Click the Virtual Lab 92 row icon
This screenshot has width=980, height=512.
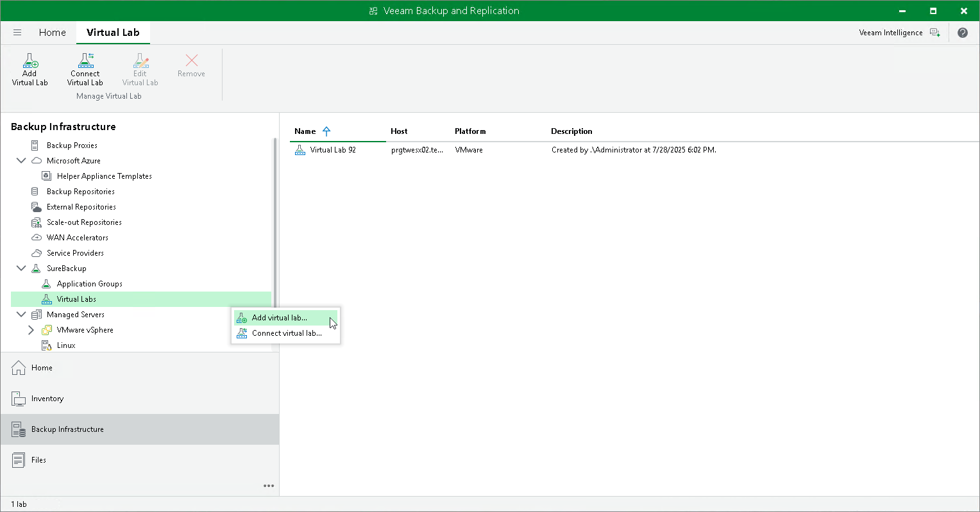[x=300, y=150]
